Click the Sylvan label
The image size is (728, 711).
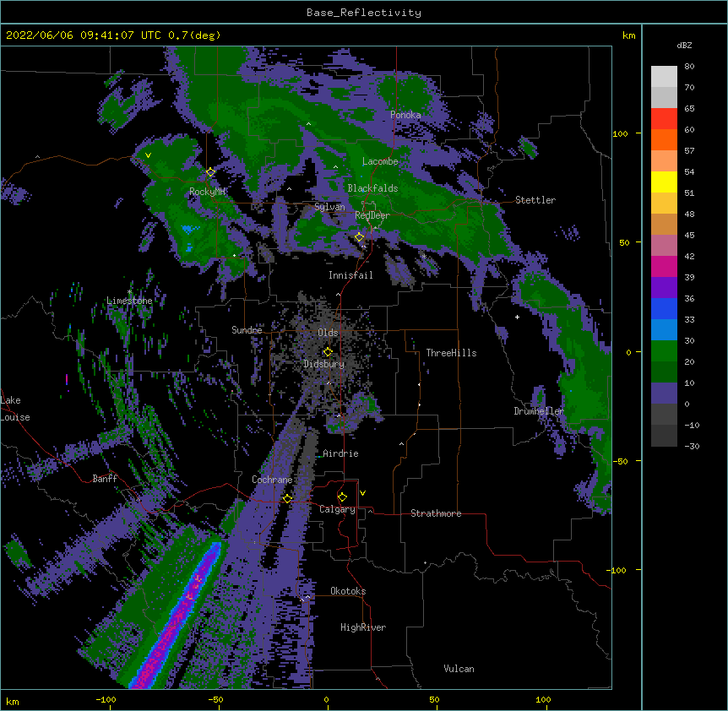click(329, 207)
